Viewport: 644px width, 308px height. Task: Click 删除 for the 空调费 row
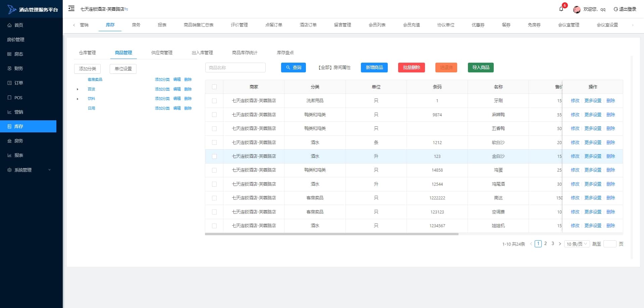point(611,212)
